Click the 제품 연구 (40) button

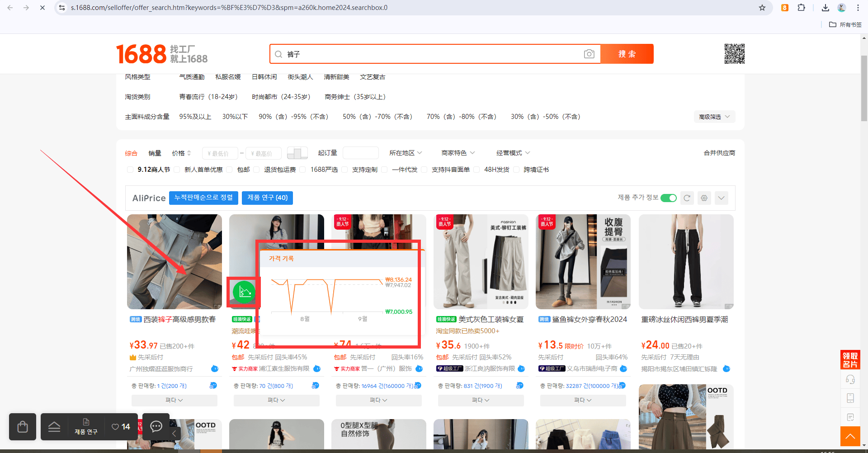click(267, 198)
